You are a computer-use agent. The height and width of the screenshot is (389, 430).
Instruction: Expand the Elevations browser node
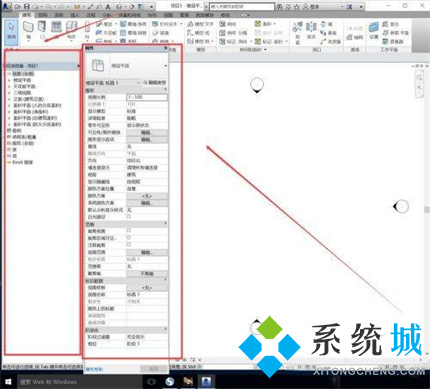coord(9,99)
